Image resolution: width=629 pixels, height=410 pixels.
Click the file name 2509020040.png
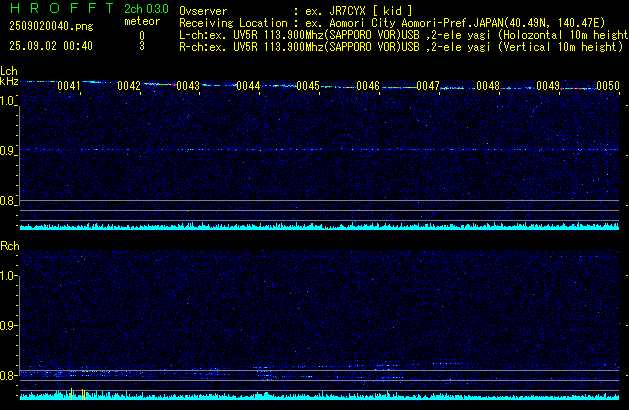point(51,26)
